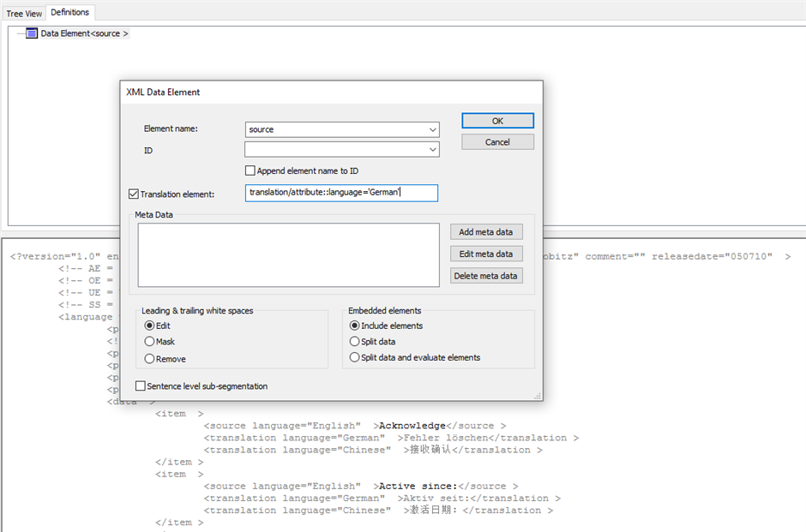Switch to the Tree View tab
The width and height of the screenshot is (806, 532).
23,12
